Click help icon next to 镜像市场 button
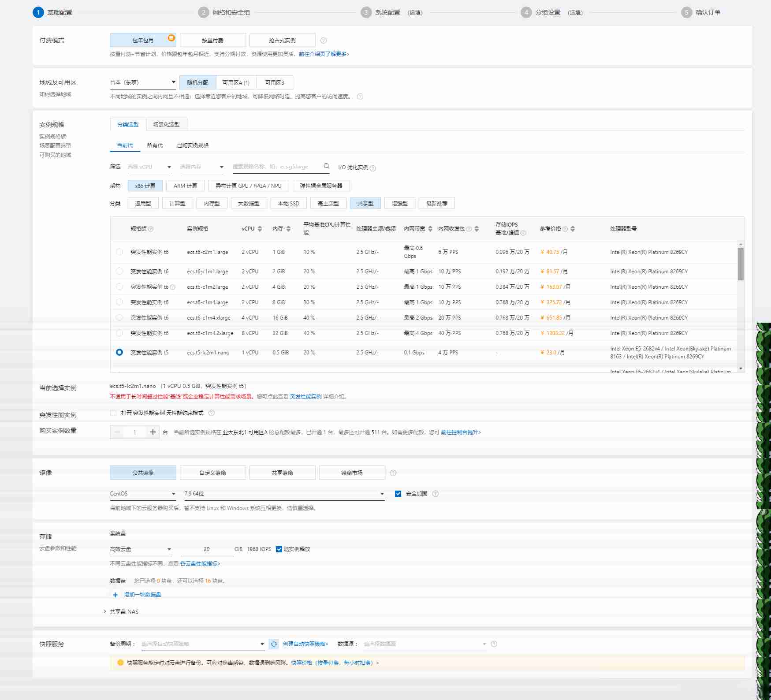 [393, 473]
